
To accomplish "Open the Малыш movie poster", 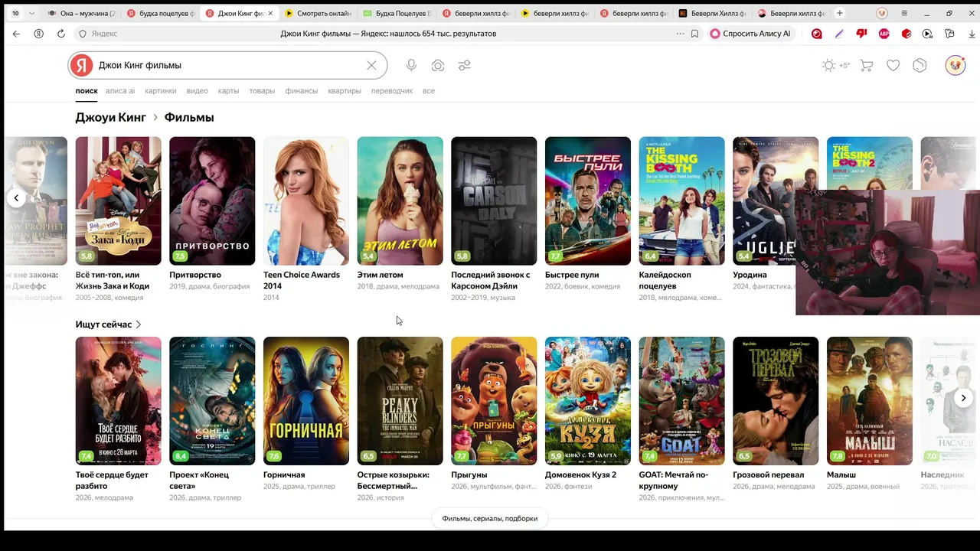I will coord(870,401).
